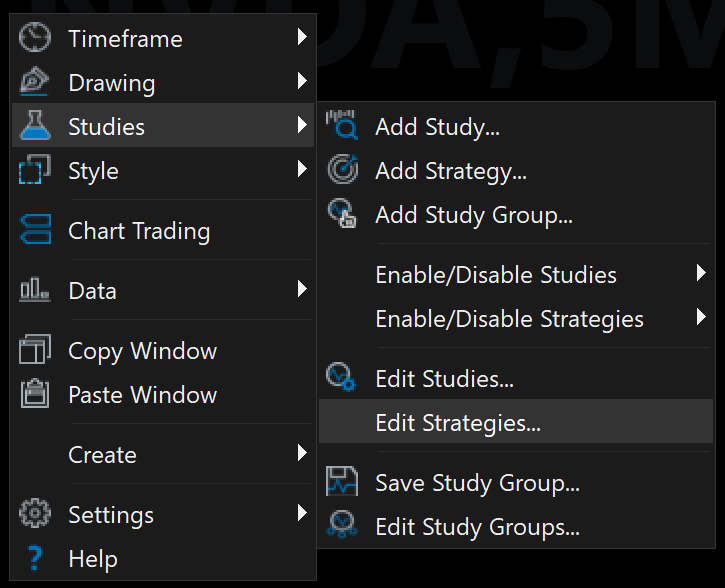Click the Add Study magnifier icon
This screenshot has height=588, width=725.
(342, 125)
